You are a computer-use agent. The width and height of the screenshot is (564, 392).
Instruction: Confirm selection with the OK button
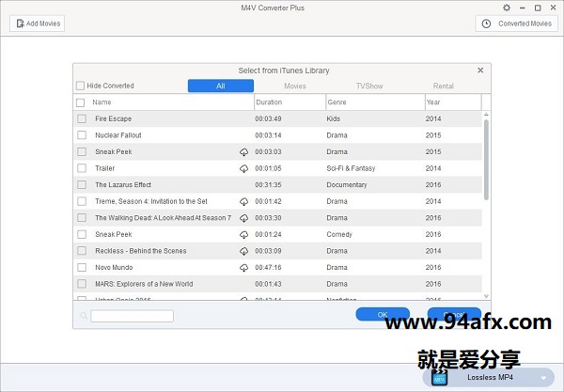click(x=383, y=314)
